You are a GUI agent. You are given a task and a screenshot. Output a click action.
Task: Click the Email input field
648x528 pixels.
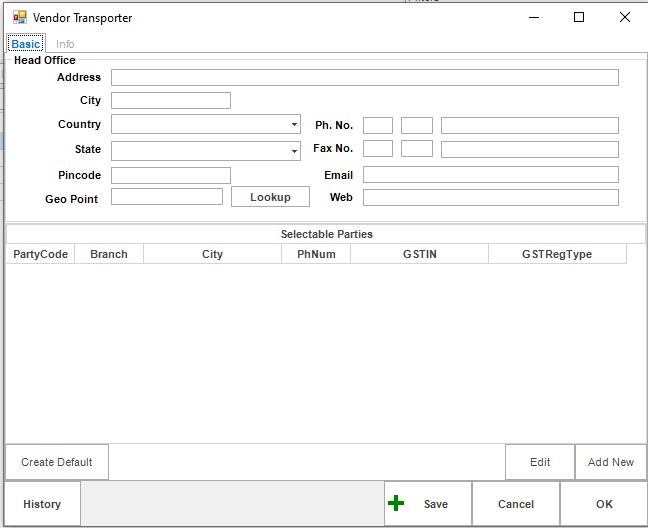point(490,175)
